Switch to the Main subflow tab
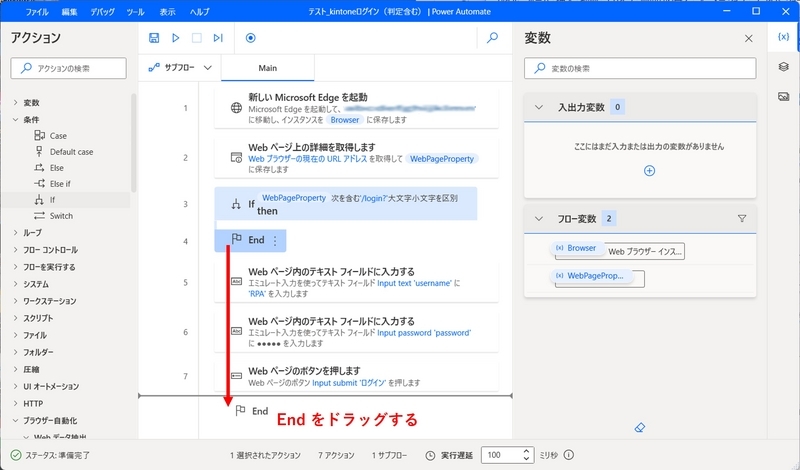 pos(267,68)
